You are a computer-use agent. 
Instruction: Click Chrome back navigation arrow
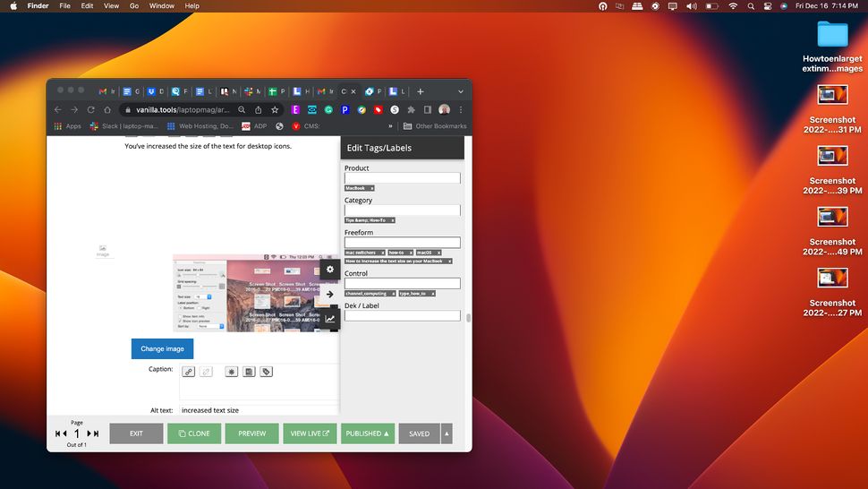pos(58,109)
